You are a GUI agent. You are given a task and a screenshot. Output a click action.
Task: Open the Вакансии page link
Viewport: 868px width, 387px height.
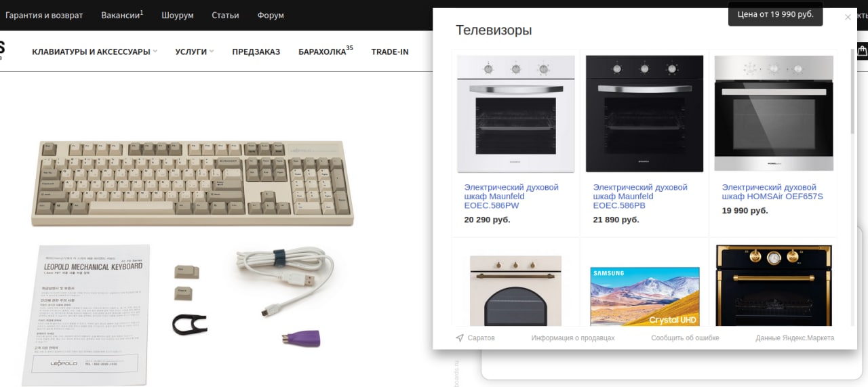tap(122, 15)
